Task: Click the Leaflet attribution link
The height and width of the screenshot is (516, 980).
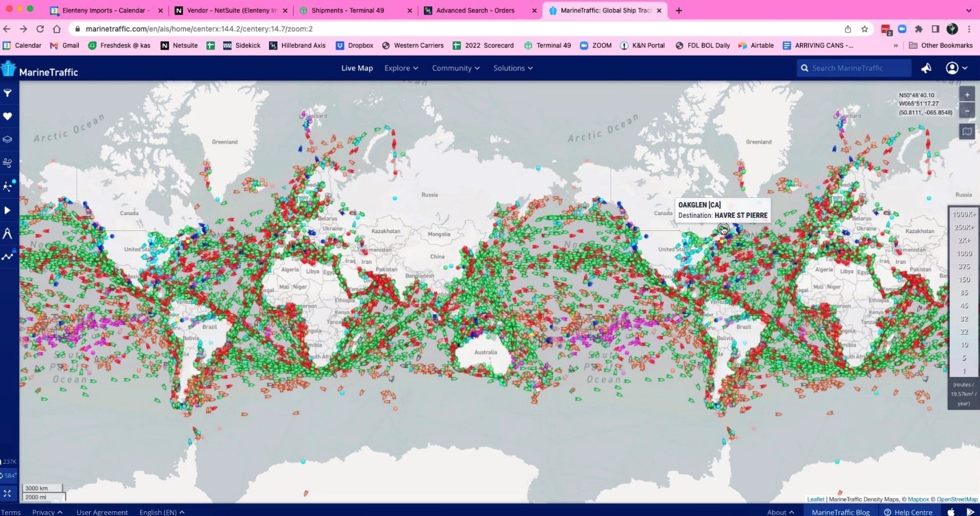Action: click(816, 500)
